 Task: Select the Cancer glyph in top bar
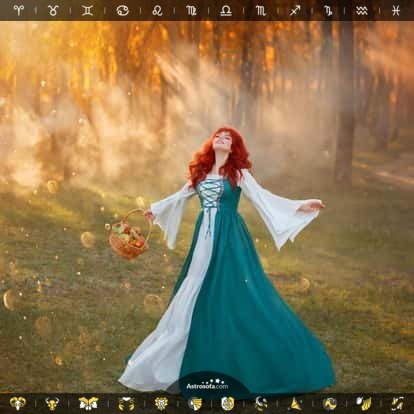(122, 10)
